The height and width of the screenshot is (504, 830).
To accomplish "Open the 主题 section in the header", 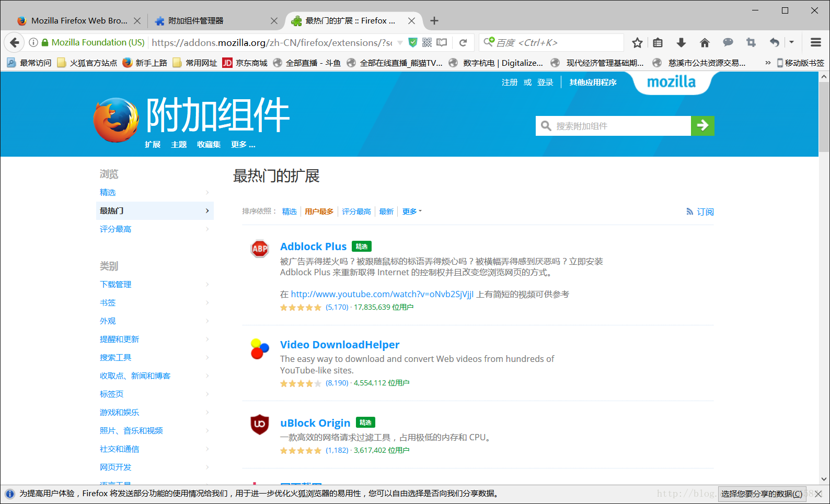I will click(179, 145).
